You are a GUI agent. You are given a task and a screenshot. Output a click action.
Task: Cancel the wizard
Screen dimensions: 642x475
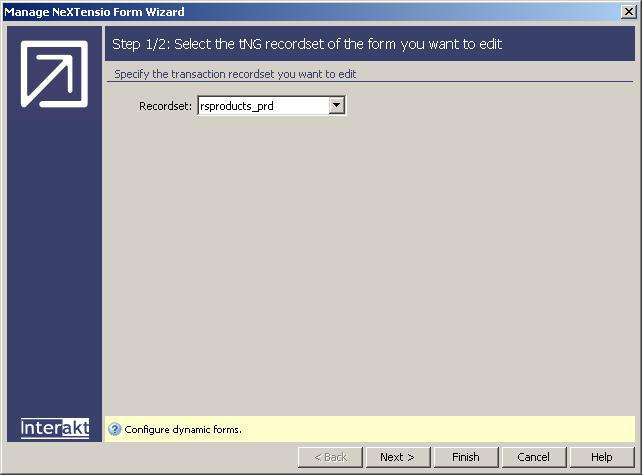533,457
